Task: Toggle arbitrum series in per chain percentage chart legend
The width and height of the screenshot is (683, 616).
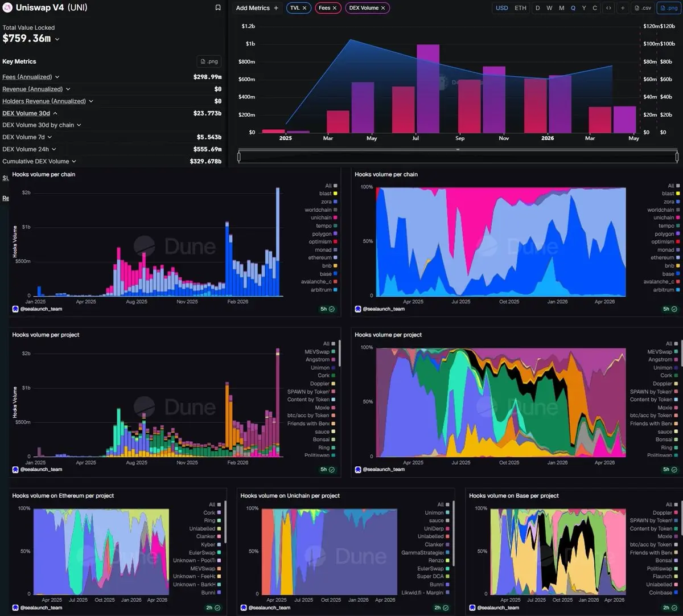Action: click(666, 290)
